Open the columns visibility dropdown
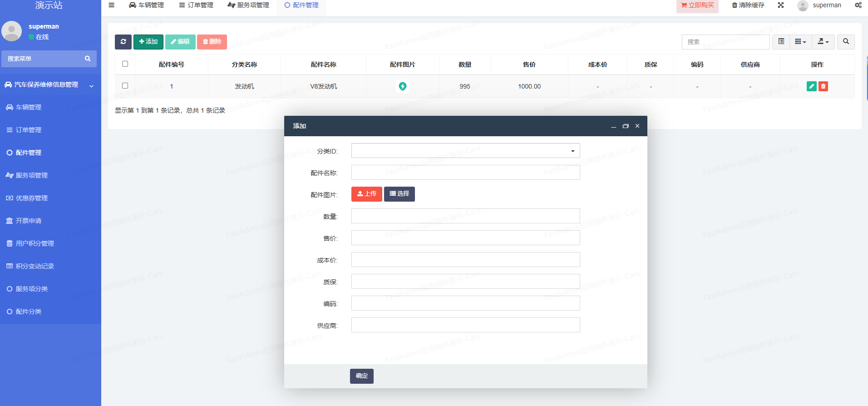Screen dimensions: 868x406 click(800, 42)
